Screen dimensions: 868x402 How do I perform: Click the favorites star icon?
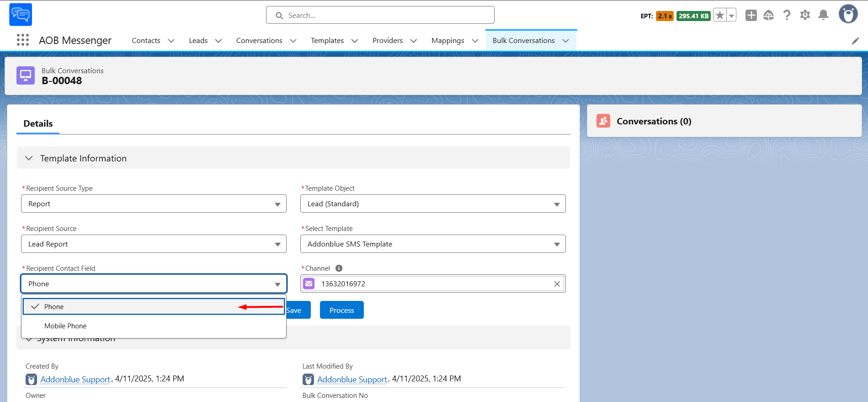click(720, 16)
